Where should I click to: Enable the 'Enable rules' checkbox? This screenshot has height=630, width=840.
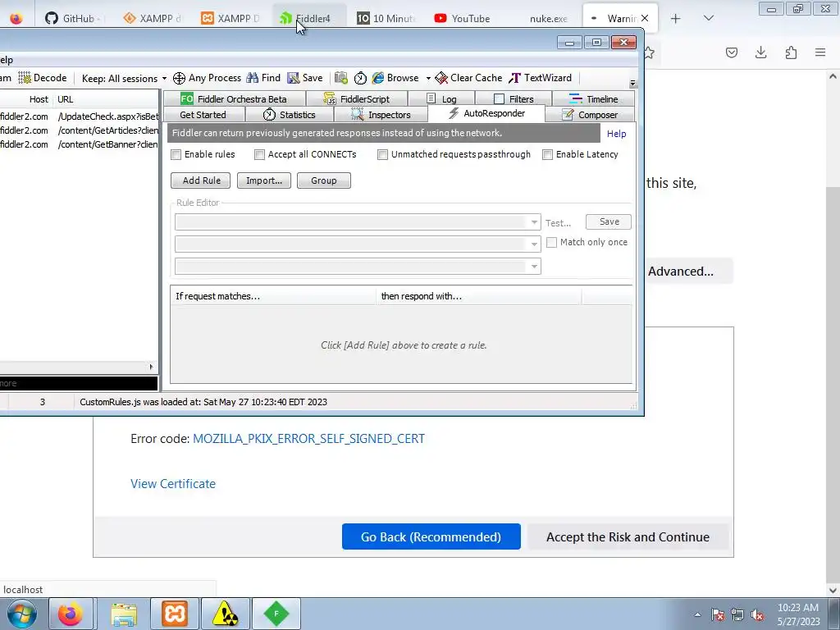[176, 155]
